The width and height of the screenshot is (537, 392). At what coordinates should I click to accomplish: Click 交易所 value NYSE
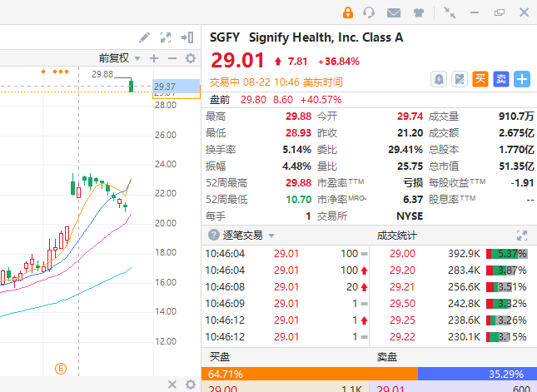(x=410, y=216)
